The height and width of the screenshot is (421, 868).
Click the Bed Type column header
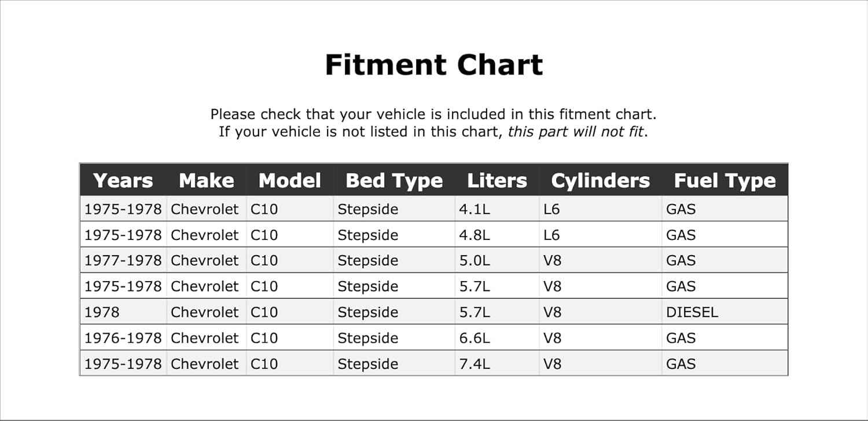tap(394, 180)
